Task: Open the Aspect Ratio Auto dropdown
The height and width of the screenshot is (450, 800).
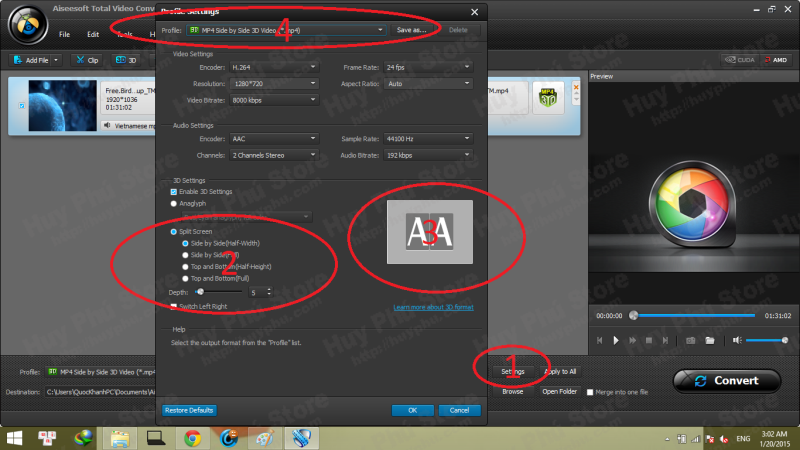Action: (x=428, y=84)
